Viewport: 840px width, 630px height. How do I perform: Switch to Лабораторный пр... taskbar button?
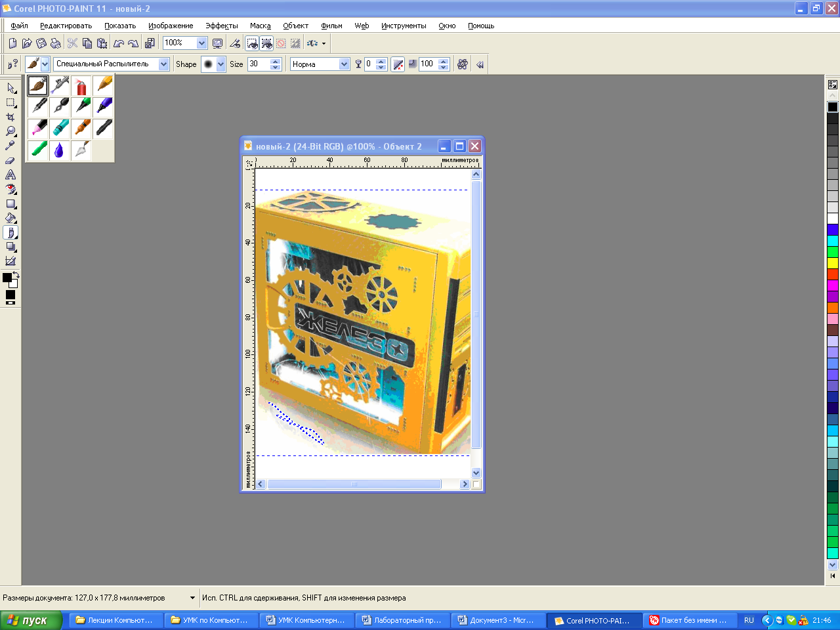[402, 620]
